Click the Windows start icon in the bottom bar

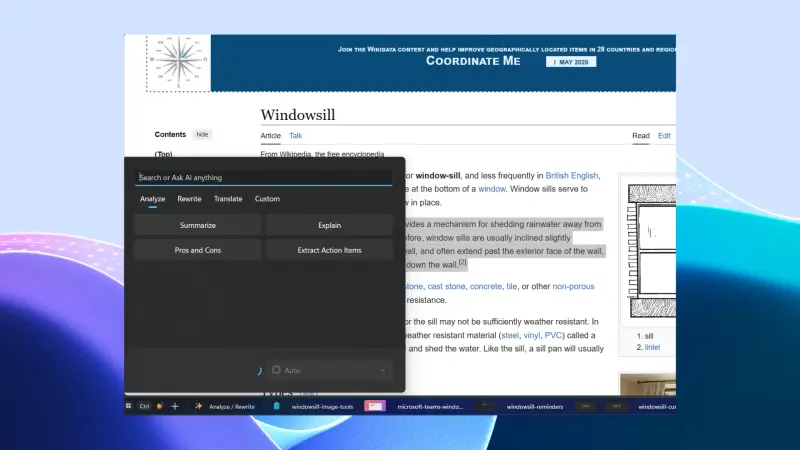pos(129,406)
